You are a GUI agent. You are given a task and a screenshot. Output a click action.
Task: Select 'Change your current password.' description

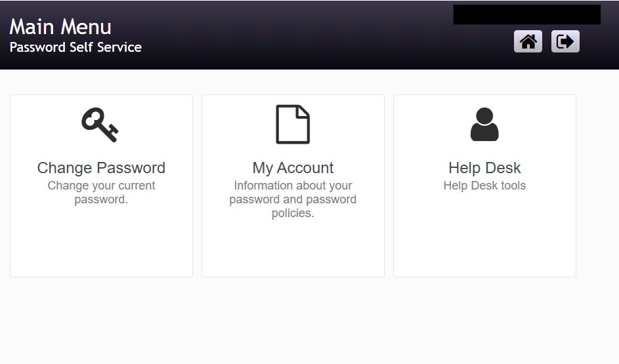pos(101,192)
